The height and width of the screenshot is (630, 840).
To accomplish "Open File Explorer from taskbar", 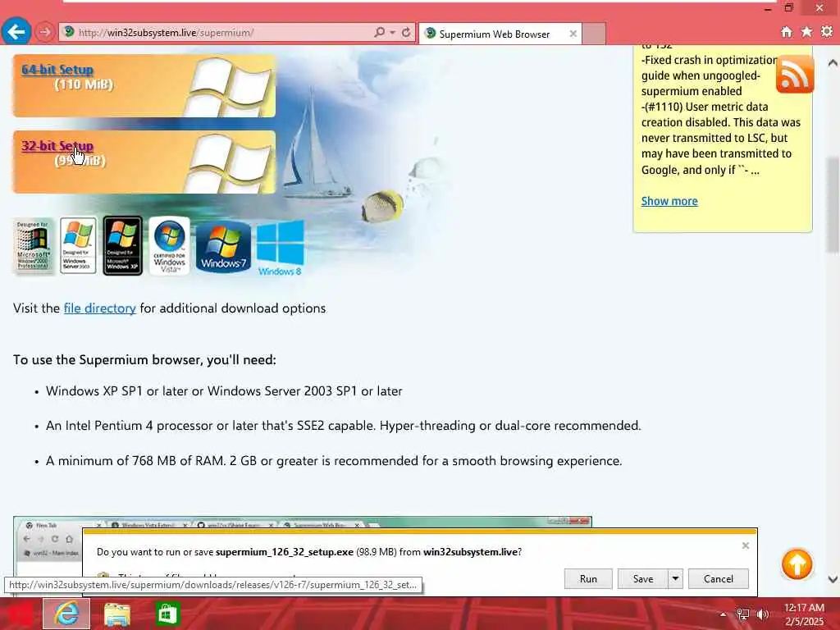I will pyautogui.click(x=117, y=614).
